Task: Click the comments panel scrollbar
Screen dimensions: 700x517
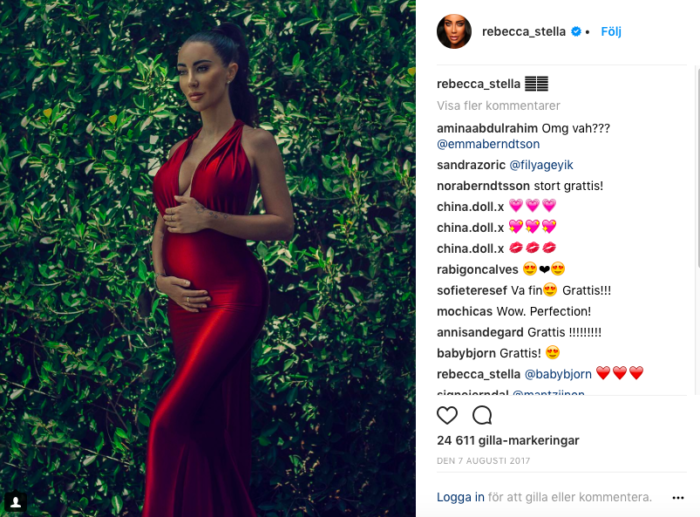Action: tap(697, 167)
